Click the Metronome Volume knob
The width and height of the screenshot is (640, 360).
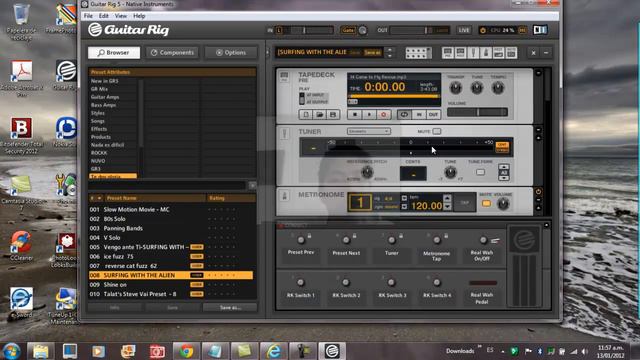503,203
